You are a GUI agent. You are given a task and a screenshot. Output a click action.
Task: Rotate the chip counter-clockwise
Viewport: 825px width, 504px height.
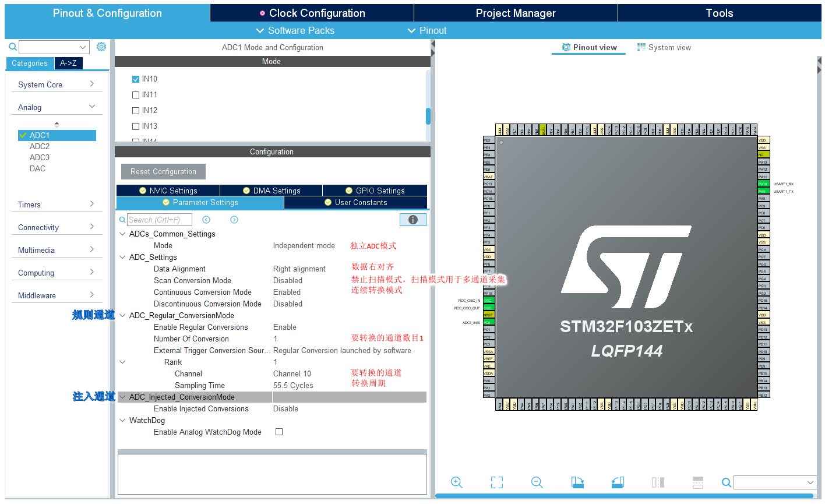click(x=618, y=482)
